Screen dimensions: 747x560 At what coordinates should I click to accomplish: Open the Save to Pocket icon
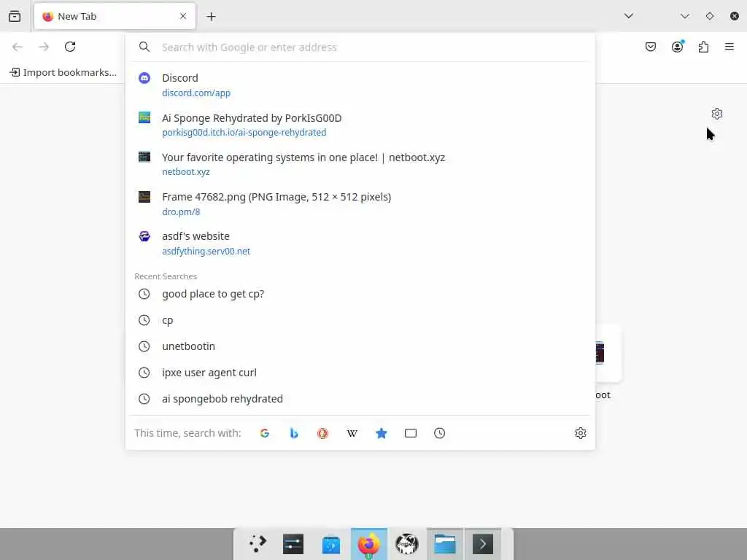point(651,47)
